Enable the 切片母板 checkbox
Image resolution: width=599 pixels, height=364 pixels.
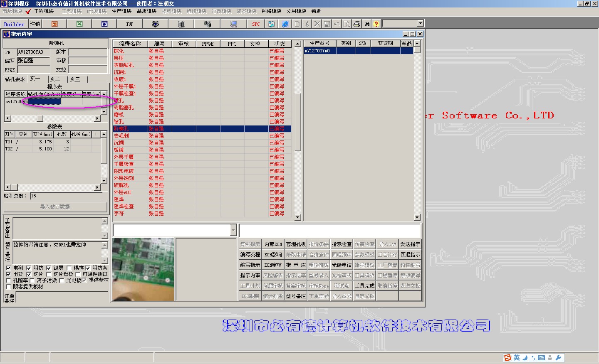49,274
